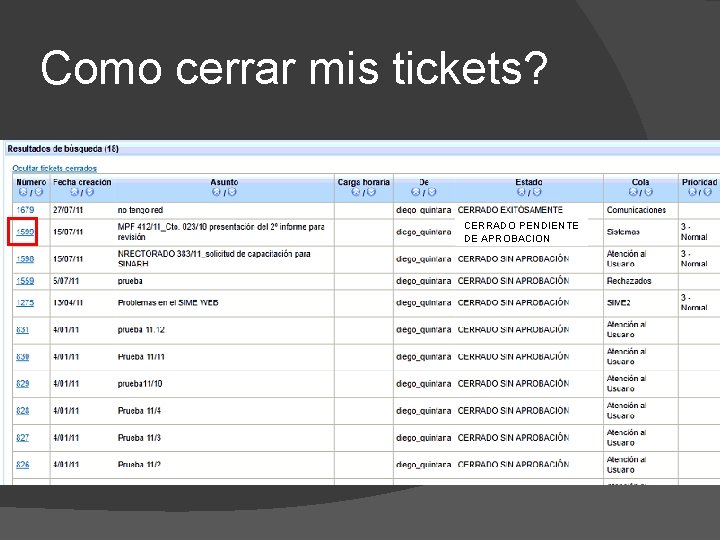Click 'CERRADO EXITOSAMENTE' status cell
The width and height of the screenshot is (720, 540).
point(510,210)
